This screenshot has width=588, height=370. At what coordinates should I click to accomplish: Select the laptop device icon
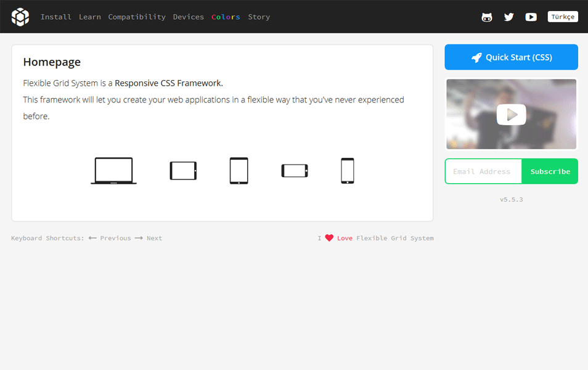(x=113, y=170)
